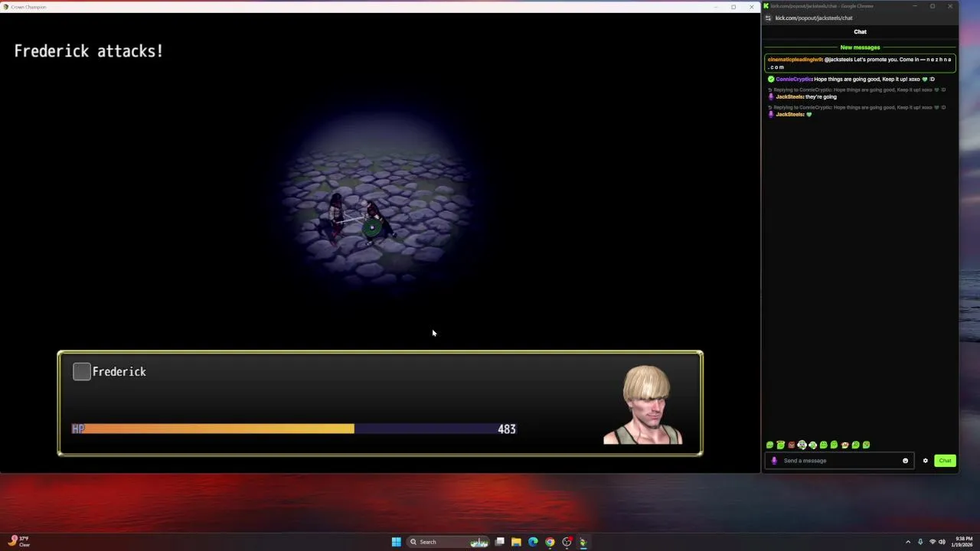The height and width of the screenshot is (551, 980).
Task: Click ConnieCryptic's green verified badge
Action: click(x=771, y=79)
